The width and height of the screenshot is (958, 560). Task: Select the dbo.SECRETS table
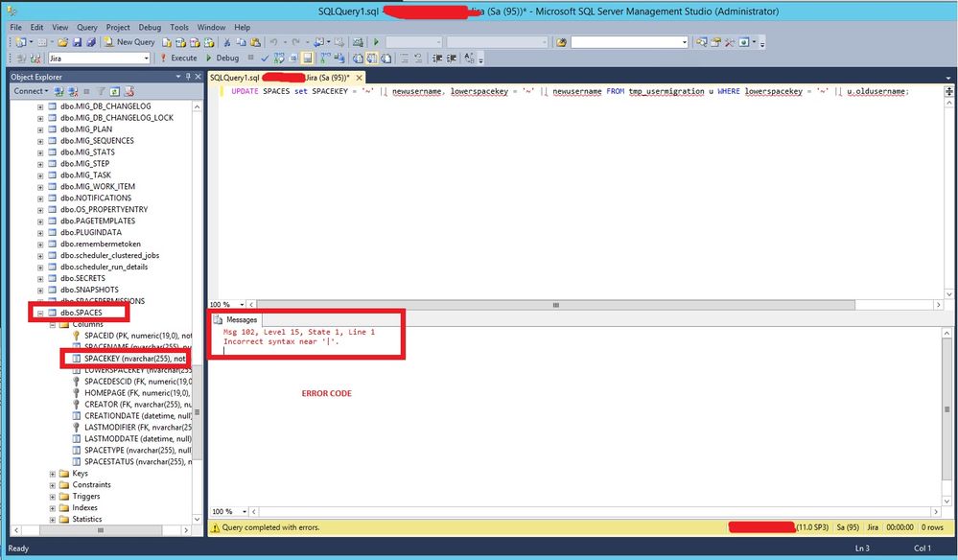point(82,278)
